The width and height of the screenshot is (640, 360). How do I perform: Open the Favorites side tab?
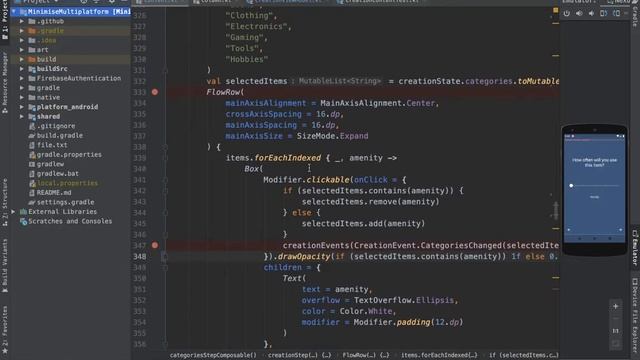5,330
